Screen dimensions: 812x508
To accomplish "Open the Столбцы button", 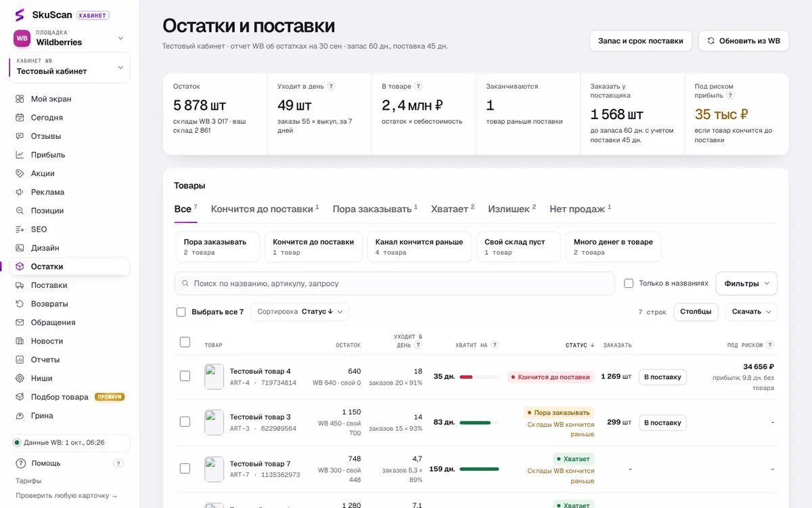I will coord(696,312).
